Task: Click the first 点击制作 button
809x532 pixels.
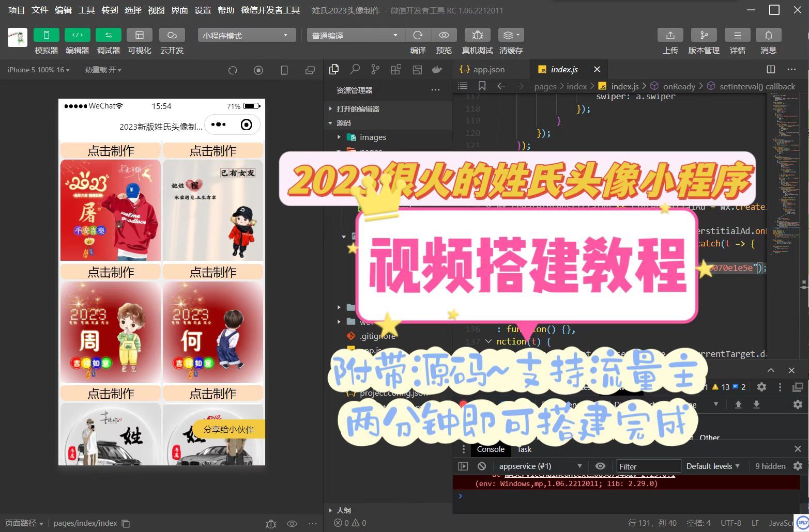Action: click(111, 150)
